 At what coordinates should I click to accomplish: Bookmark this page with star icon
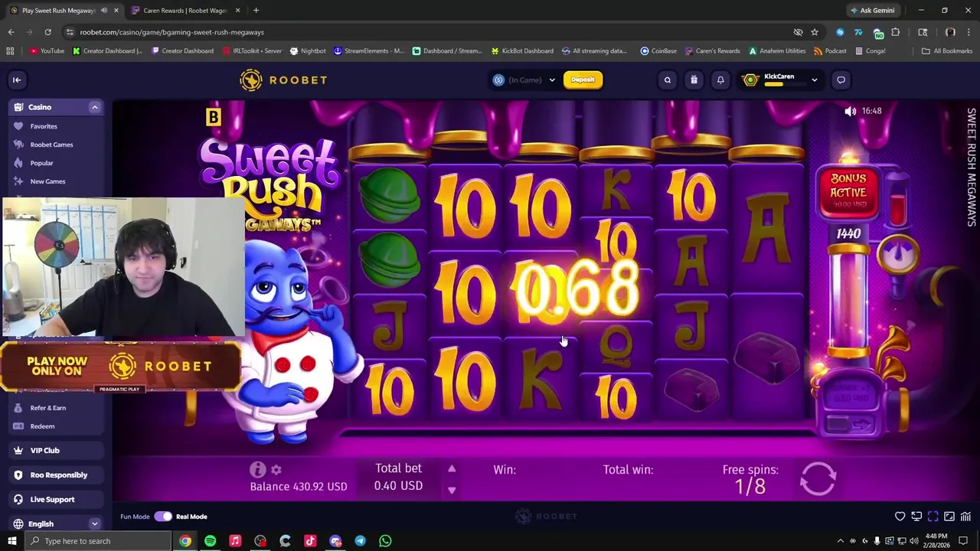tap(815, 32)
